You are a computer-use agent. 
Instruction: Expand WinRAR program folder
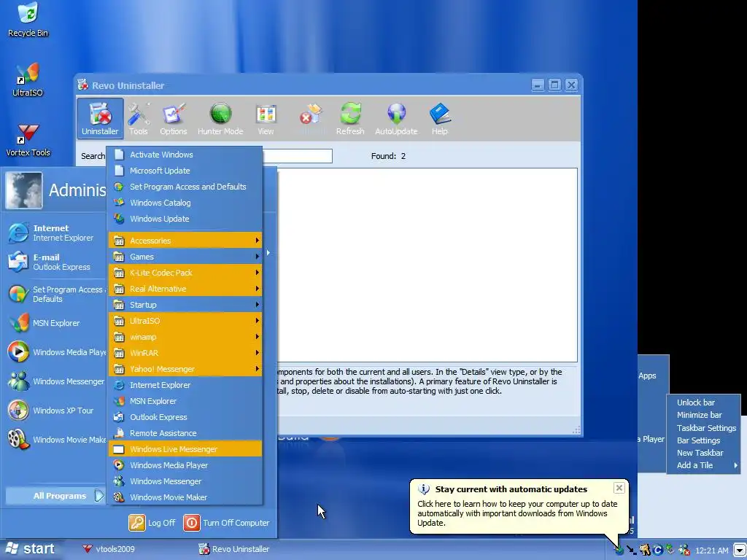(x=185, y=353)
